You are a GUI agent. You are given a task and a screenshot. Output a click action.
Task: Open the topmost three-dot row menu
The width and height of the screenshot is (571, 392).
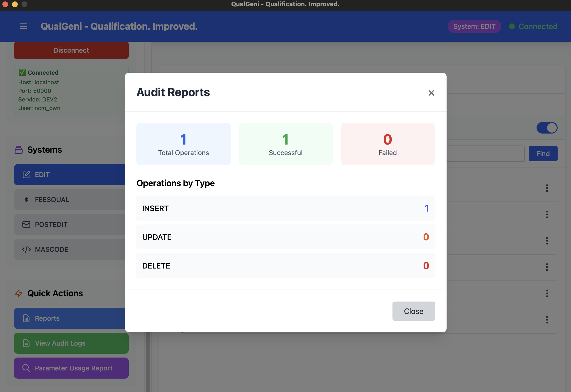pyautogui.click(x=547, y=188)
